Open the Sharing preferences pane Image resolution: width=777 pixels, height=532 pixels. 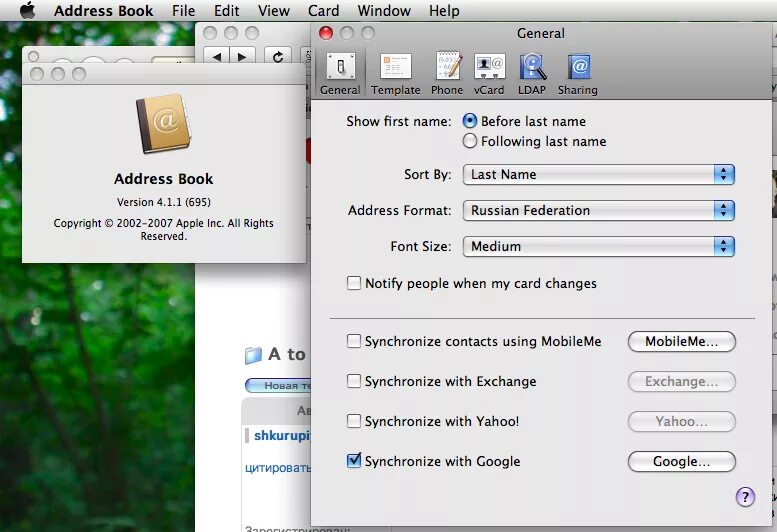(578, 73)
